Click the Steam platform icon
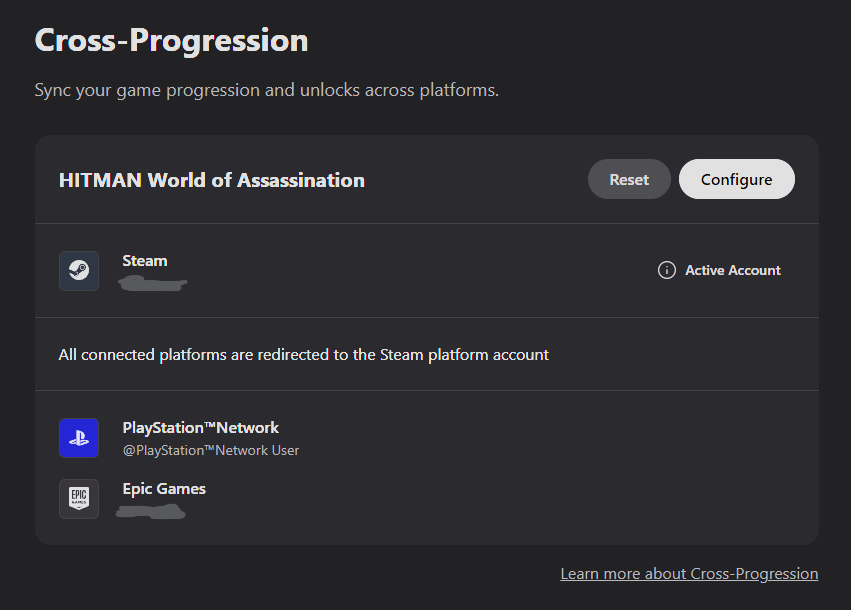This screenshot has width=851, height=610. click(79, 271)
